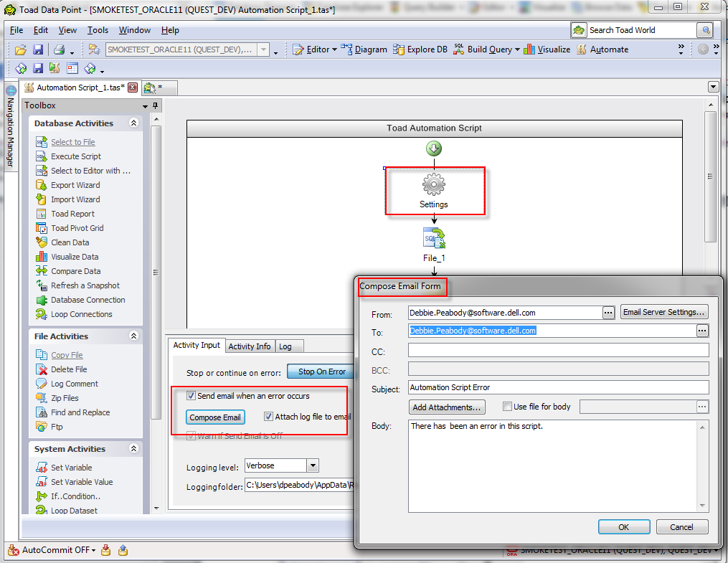The height and width of the screenshot is (563, 728).
Task: Choose Refresh a Snapshot activity
Action: pos(77,286)
